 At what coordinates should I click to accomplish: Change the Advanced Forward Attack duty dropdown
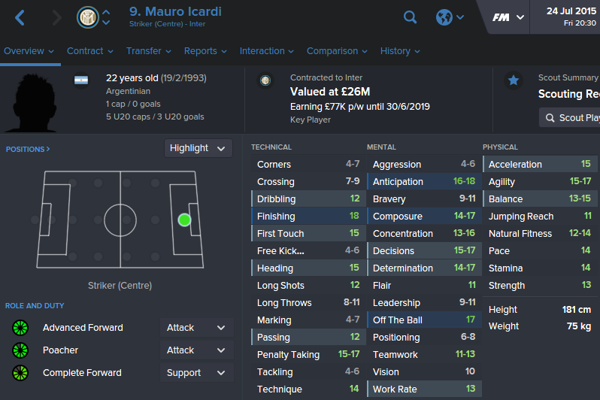tap(195, 328)
